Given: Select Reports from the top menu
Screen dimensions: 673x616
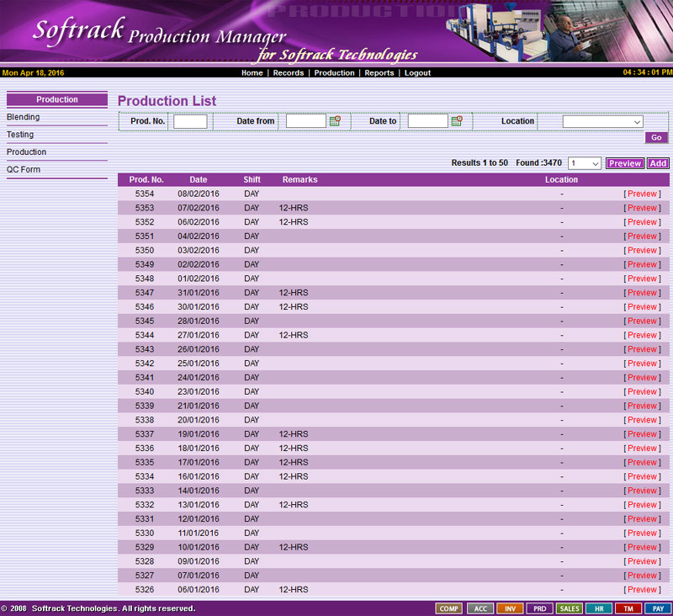Looking at the screenshot, I should [379, 73].
